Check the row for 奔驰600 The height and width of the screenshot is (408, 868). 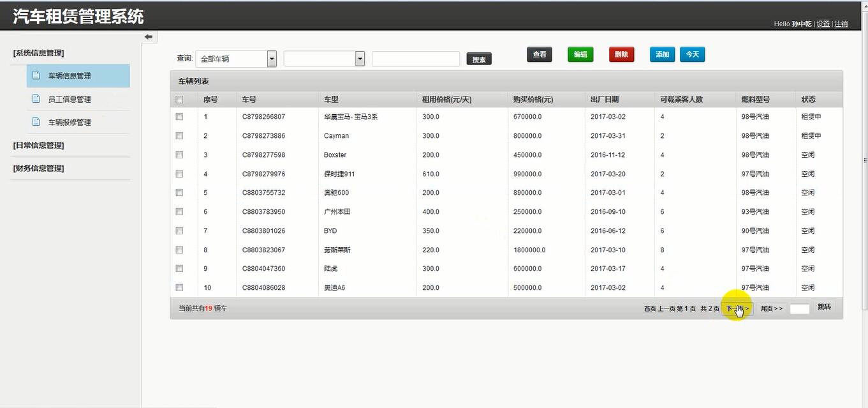(x=179, y=192)
